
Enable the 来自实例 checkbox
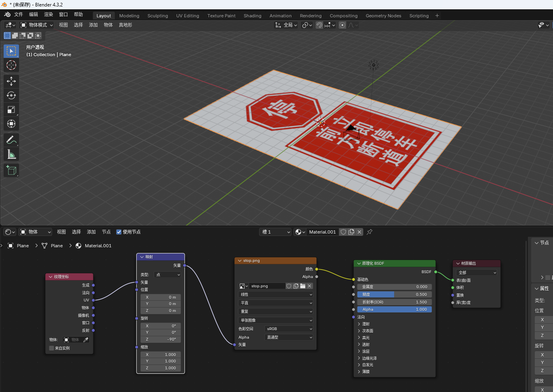pyautogui.click(x=52, y=348)
